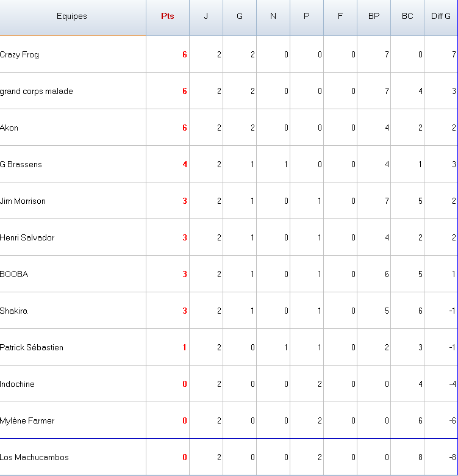Select the Indochine team name
458x476 pixels.
(x=17, y=384)
